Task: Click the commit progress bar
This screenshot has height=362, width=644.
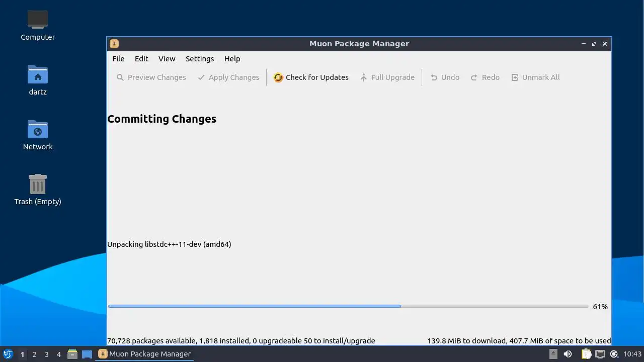Action: [x=348, y=306]
